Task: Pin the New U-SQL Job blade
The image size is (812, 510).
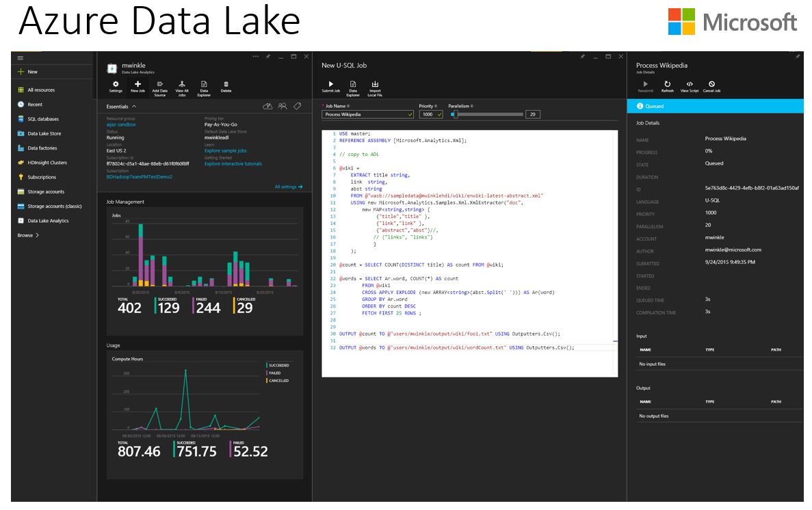Action: [x=583, y=57]
